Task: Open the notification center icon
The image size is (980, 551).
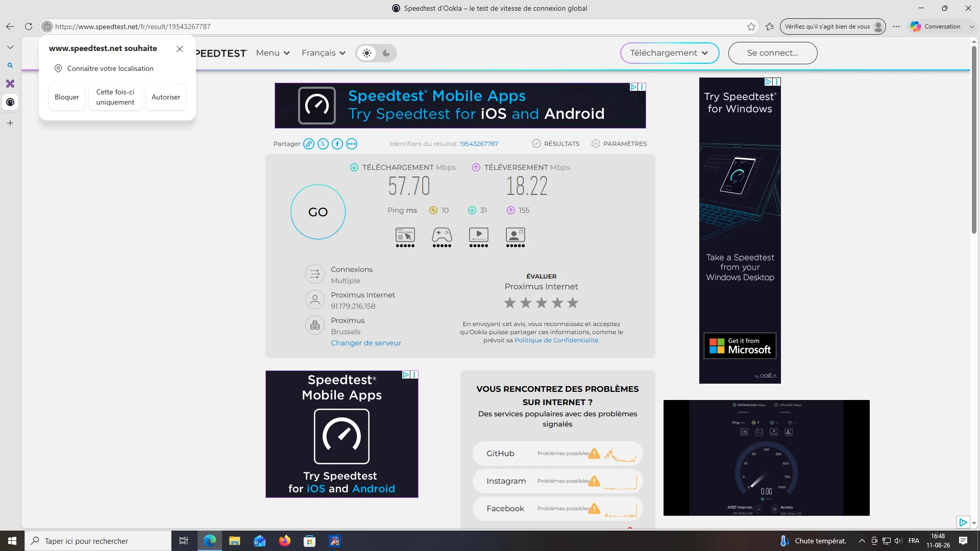Action: (x=963, y=541)
